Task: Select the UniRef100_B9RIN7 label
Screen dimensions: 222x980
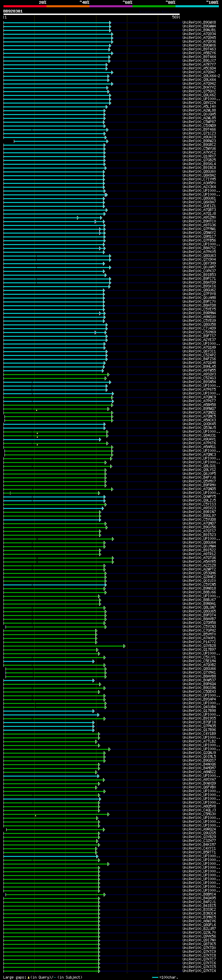Action: (199, 512)
